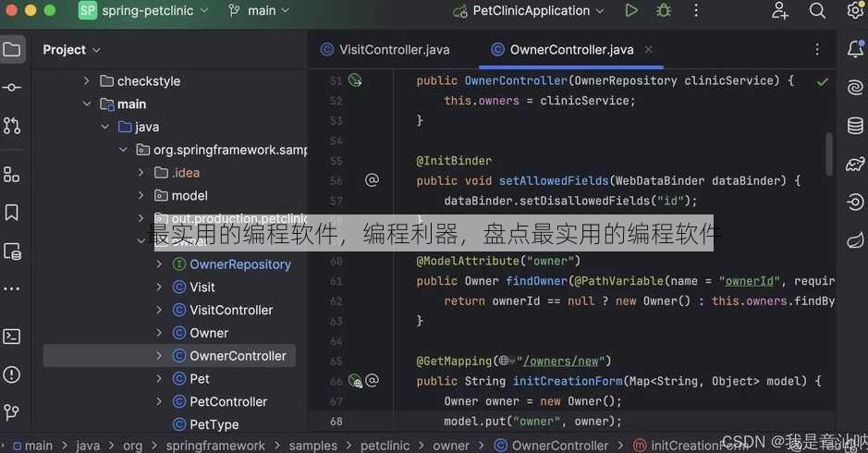Open the Gradle elephant tool window icon
Screen dimensions: 868x453
coord(855,164)
